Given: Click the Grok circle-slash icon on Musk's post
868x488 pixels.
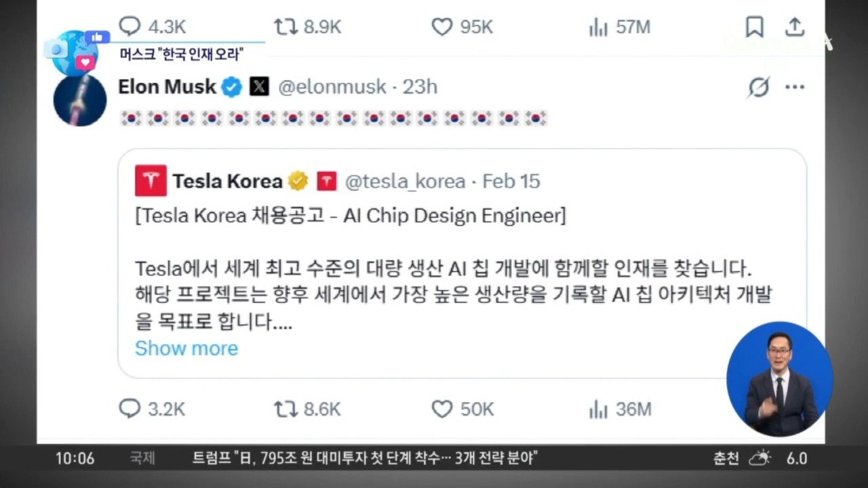Looking at the screenshot, I should [758, 87].
